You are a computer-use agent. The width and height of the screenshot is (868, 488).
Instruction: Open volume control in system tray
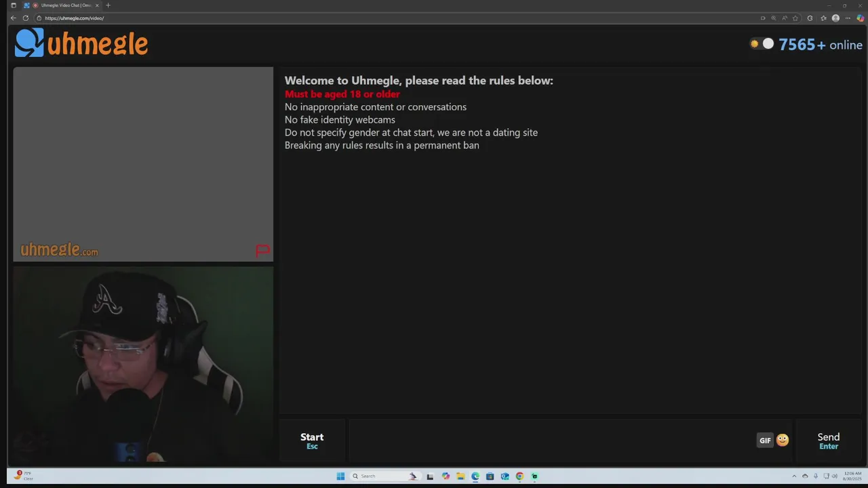pyautogui.click(x=834, y=476)
